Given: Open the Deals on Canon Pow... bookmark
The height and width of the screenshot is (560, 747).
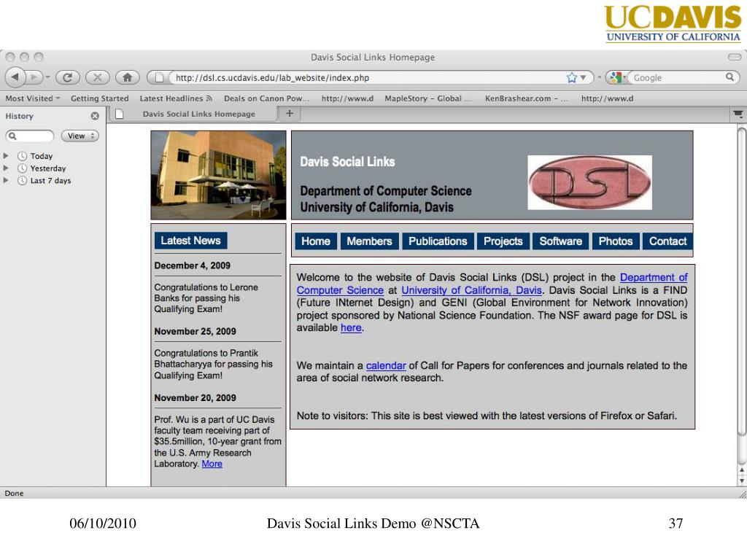Looking at the screenshot, I should (266, 98).
